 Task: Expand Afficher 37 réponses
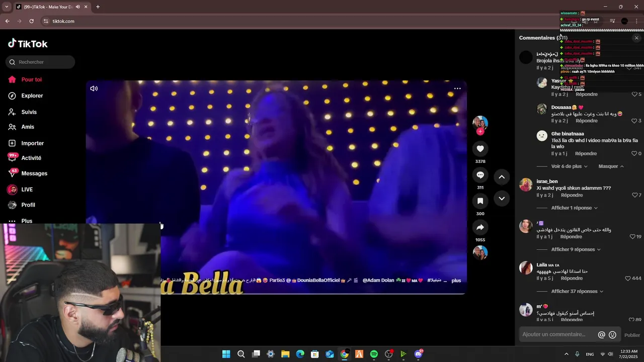pos(577,291)
